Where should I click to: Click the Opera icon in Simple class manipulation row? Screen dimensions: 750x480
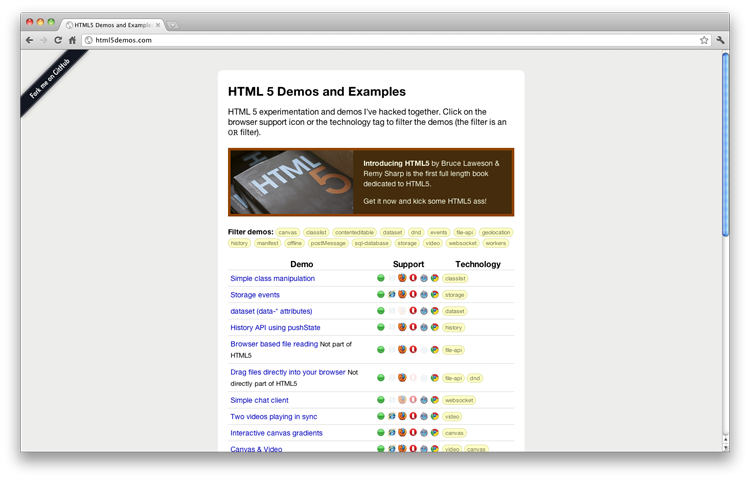(413, 278)
